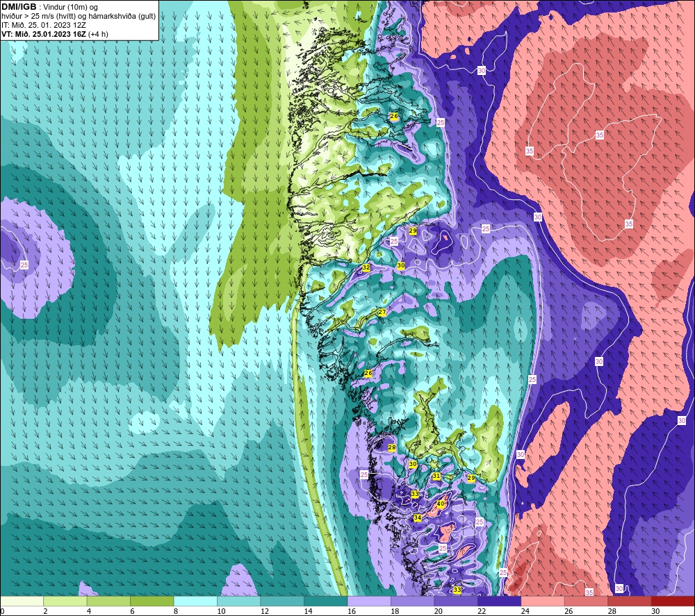This screenshot has width=695, height=616.
Task: Select the dark red above-30 m/s legend swatch
Action: [x=673, y=601]
